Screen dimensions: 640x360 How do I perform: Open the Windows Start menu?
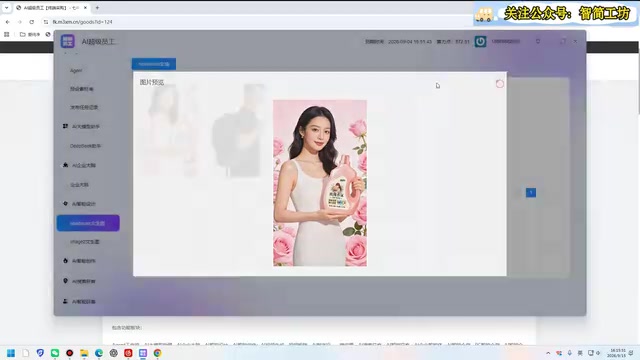coord(11,353)
